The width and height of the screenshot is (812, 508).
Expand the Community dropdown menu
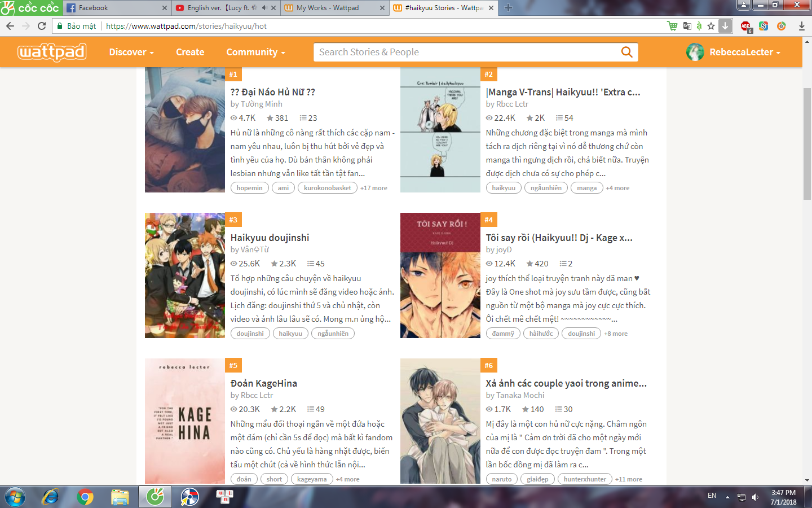point(255,52)
